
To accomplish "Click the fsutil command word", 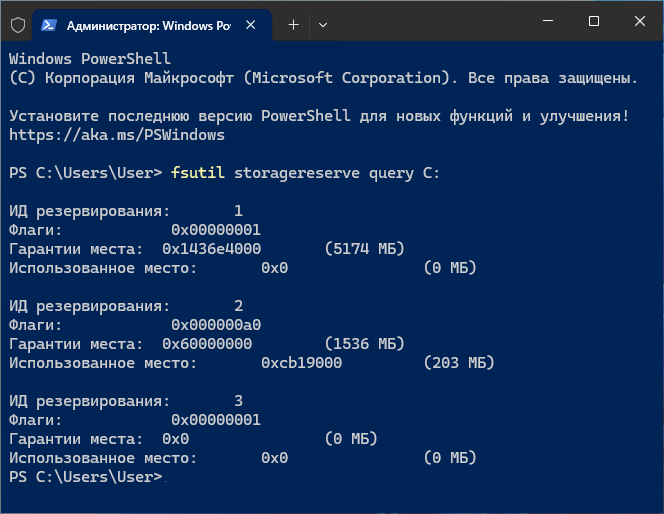I will coord(197,173).
